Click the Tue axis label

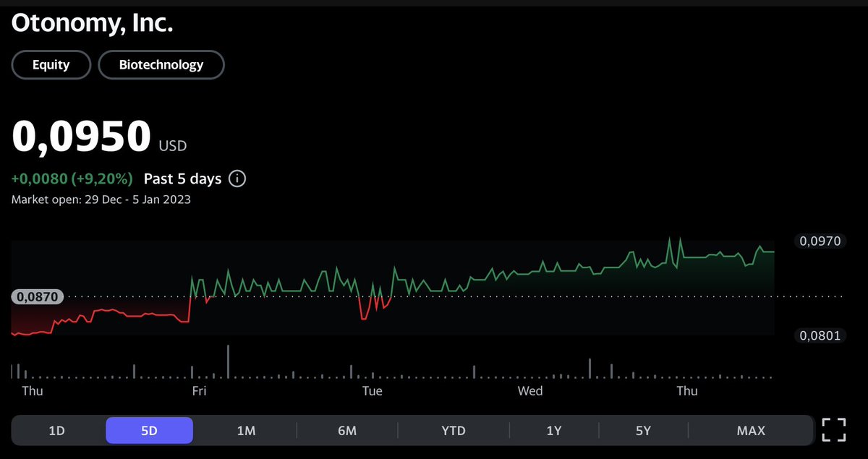click(372, 390)
